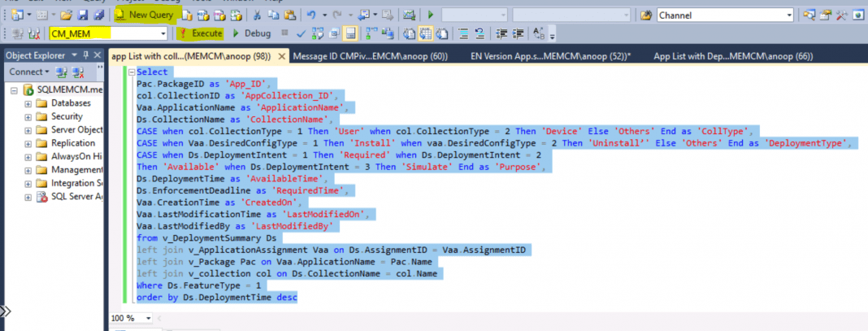This screenshot has height=331, width=868.
Task: Select the Server Objects tree item
Action: [76, 129]
